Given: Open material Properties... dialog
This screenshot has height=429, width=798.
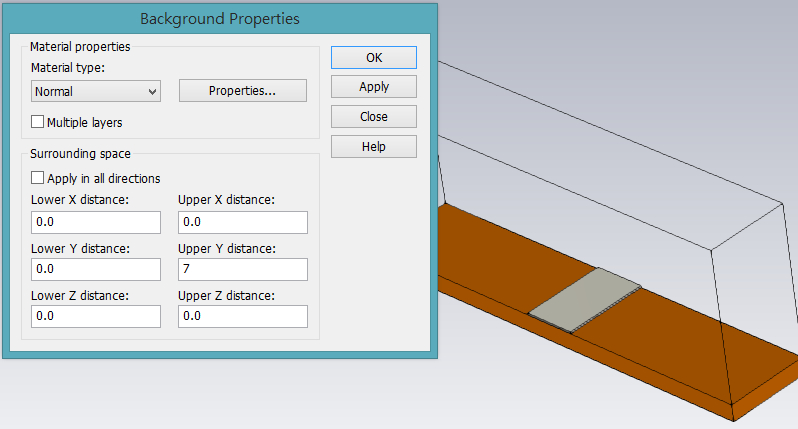Looking at the screenshot, I should 243,91.
